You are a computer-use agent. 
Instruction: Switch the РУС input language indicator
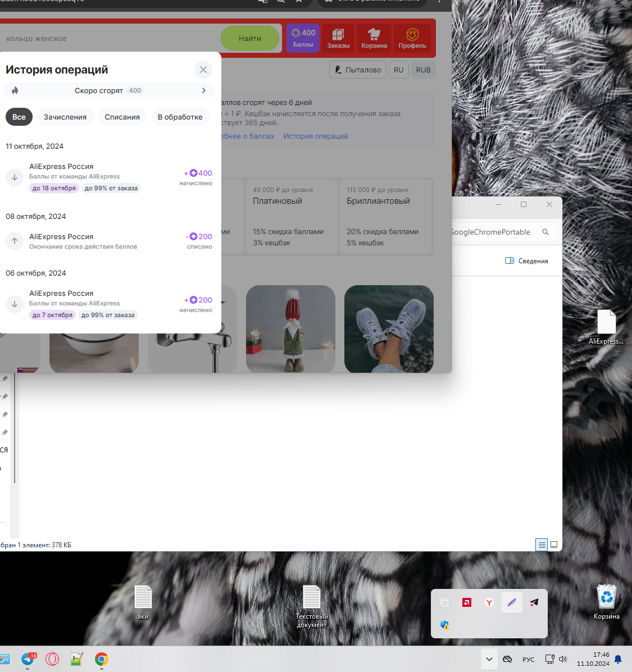click(x=528, y=659)
